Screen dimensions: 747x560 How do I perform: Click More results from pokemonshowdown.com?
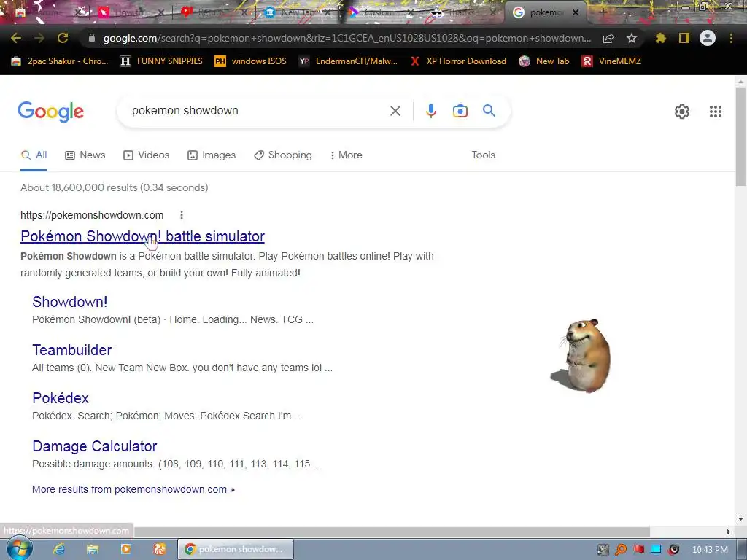pos(133,489)
